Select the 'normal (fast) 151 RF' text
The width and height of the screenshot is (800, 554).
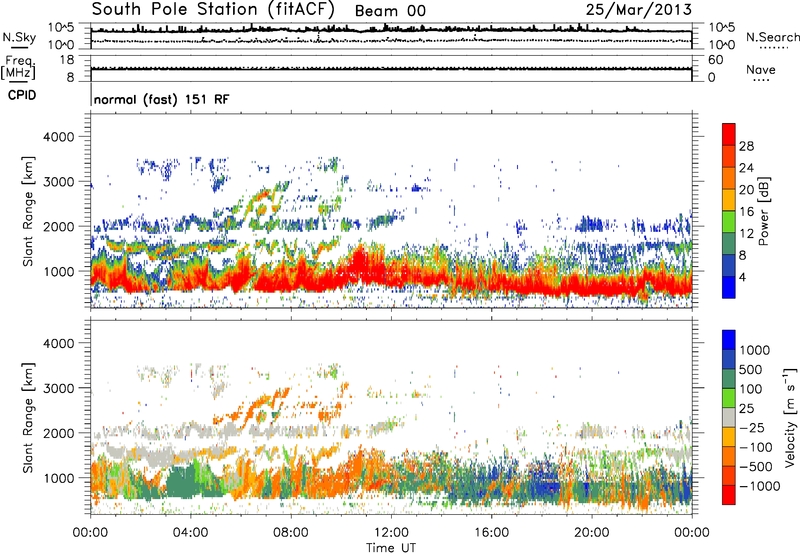(x=162, y=99)
